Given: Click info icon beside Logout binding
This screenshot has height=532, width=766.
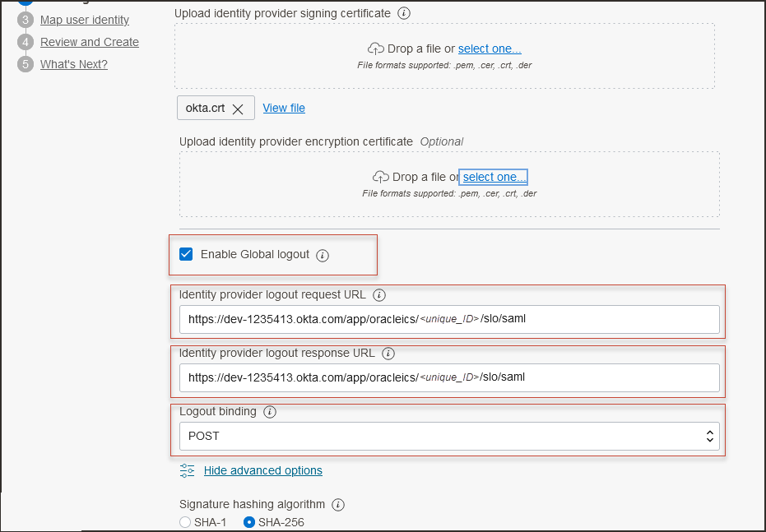Looking at the screenshot, I should 270,412.
